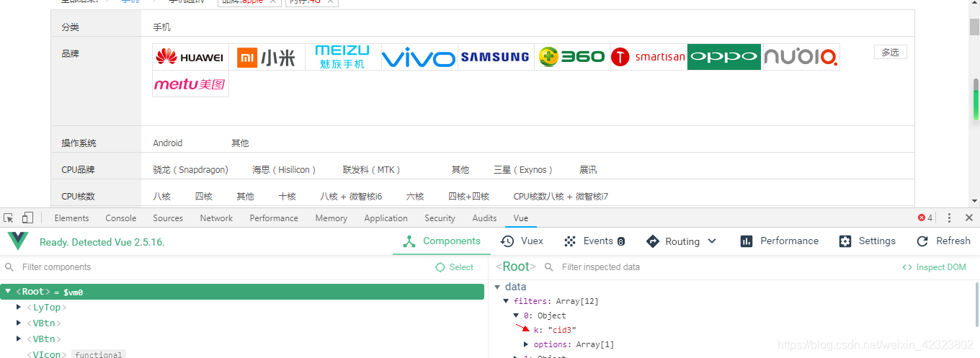Screen dimensions: 980x358
Task: Click the Vue logo in devtools
Action: (x=18, y=241)
